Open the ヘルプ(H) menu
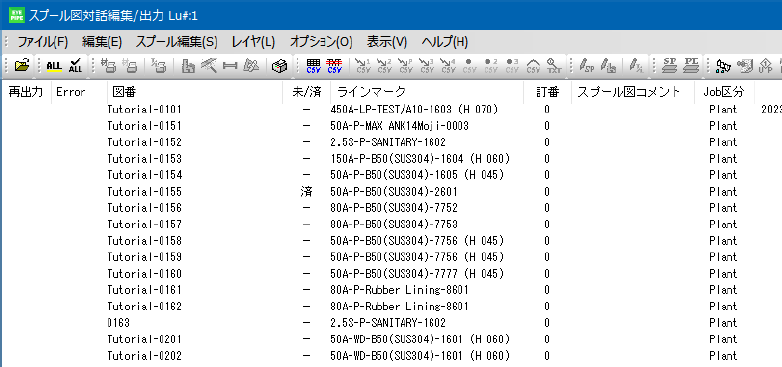Screen dimensions: 782x367 445,42
